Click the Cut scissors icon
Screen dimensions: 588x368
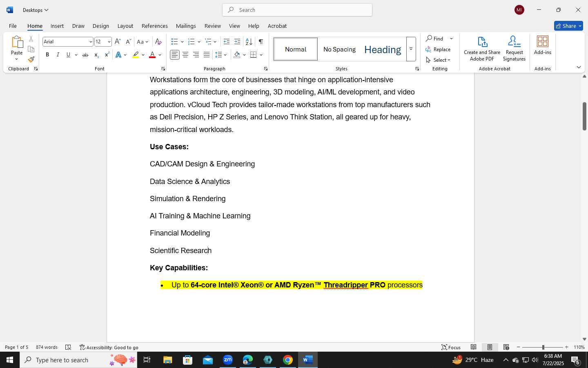pyautogui.click(x=31, y=39)
